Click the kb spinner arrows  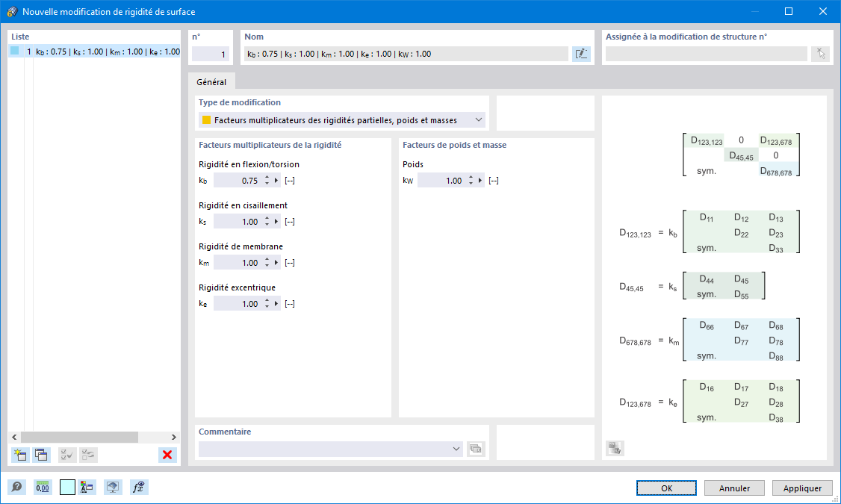pos(267,181)
